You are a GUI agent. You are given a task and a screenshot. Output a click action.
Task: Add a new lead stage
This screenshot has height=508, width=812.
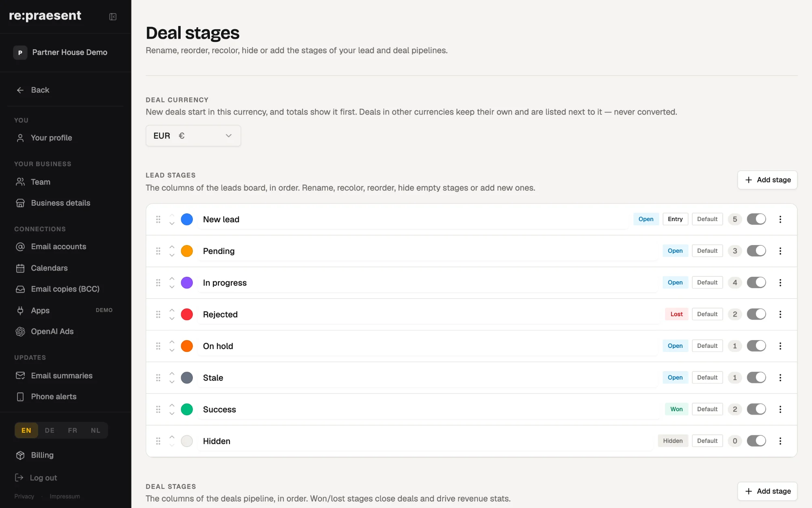pos(767,180)
